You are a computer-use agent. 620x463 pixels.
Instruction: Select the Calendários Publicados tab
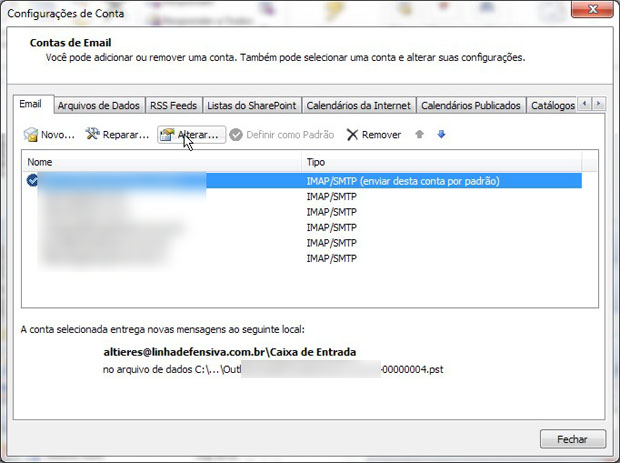[471, 105]
